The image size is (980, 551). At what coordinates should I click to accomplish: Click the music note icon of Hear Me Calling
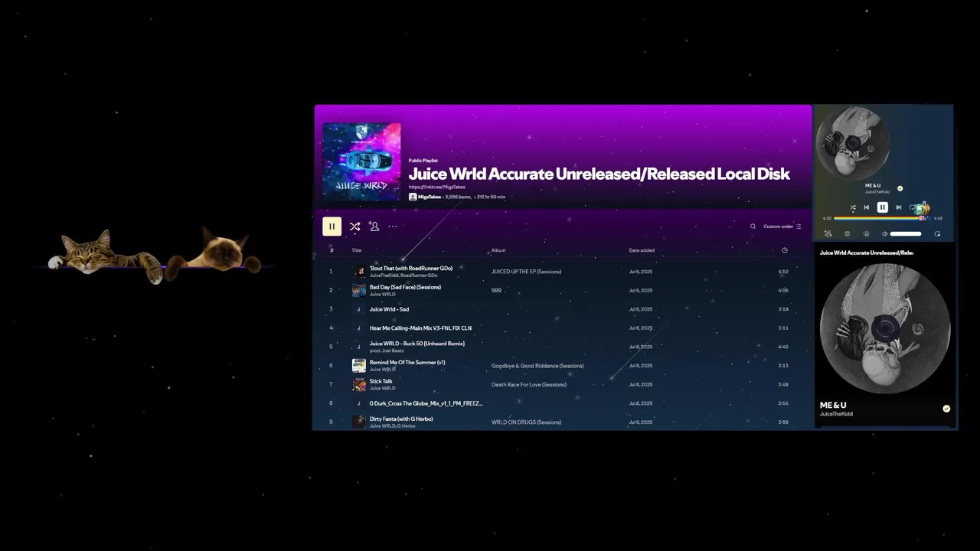point(358,328)
